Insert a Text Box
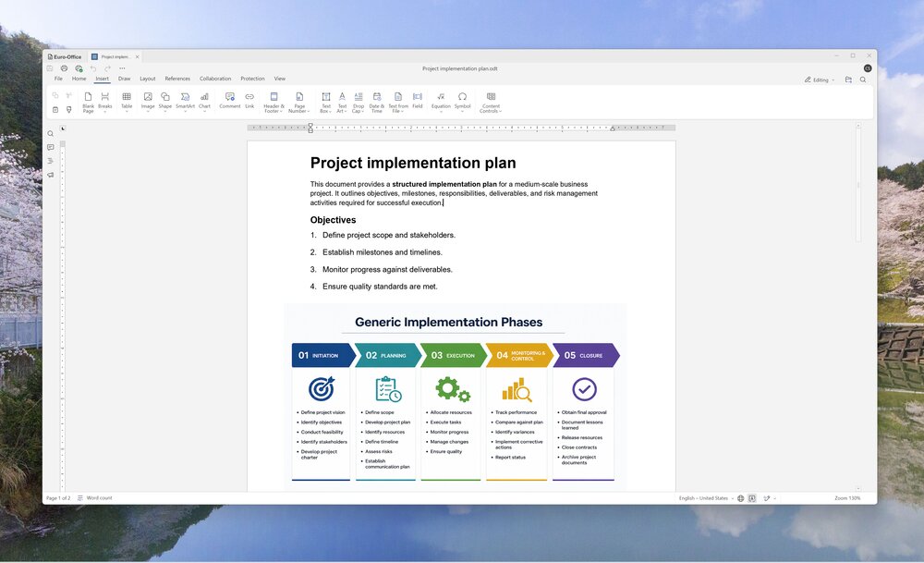Screen dimensions: 924x563 click(x=326, y=102)
